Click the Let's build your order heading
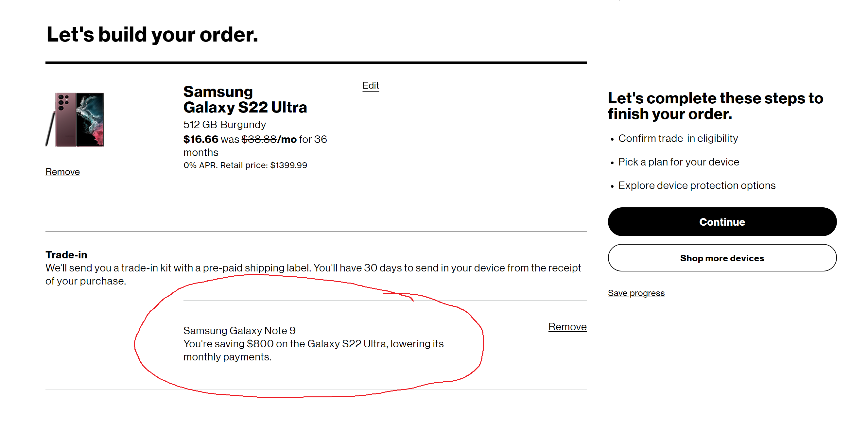Image resolution: width=868 pixels, height=433 pixels. (152, 34)
